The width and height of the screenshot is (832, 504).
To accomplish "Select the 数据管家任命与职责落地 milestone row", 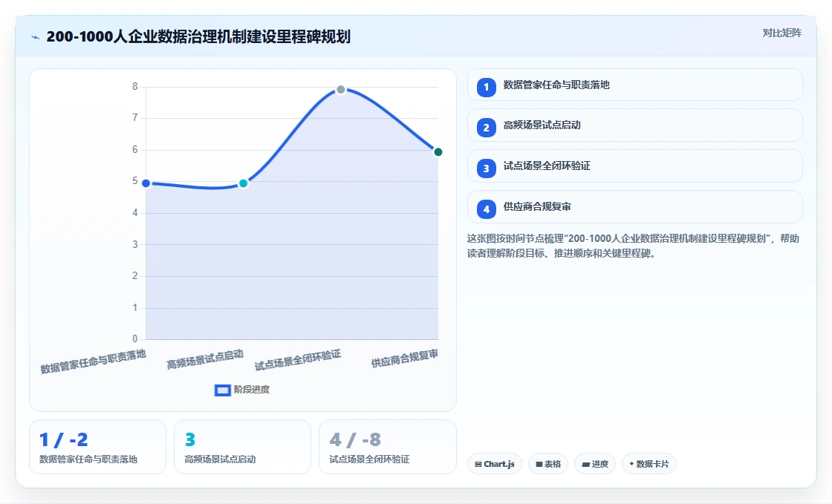I will [x=634, y=85].
